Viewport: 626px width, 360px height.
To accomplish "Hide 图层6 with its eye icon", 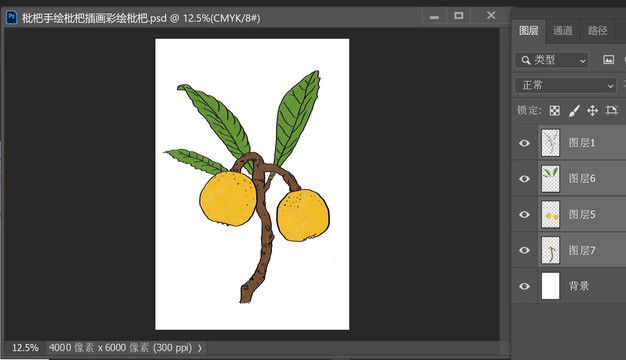I will tap(524, 178).
